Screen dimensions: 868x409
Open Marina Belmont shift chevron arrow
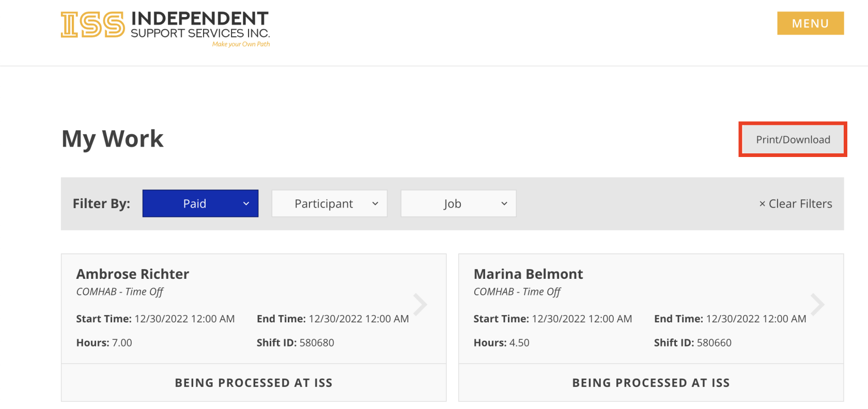click(817, 304)
